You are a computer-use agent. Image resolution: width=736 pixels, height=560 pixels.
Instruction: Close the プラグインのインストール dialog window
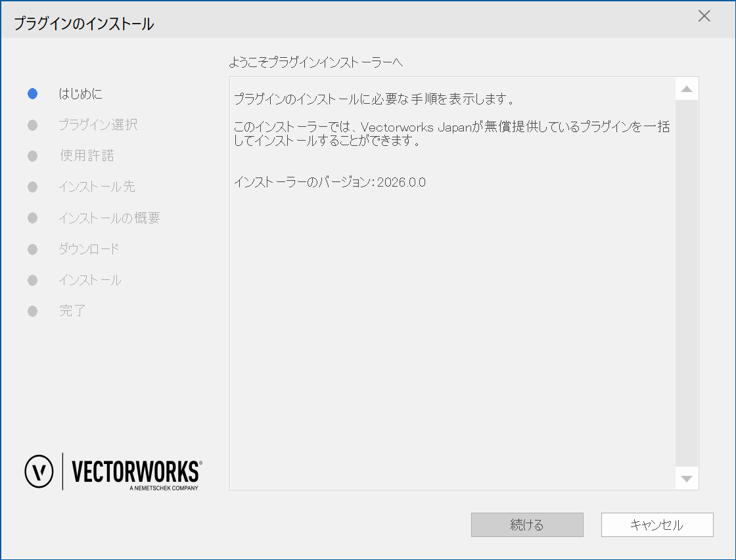pos(704,16)
